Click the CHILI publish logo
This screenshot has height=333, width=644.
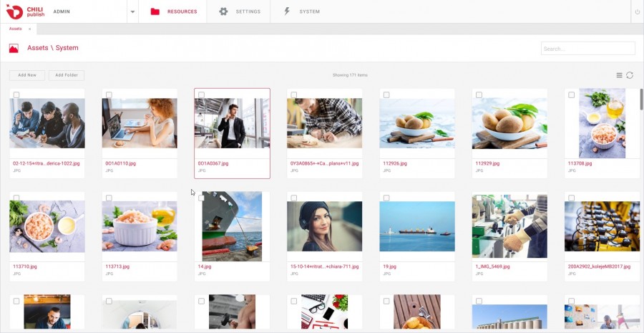25,11
